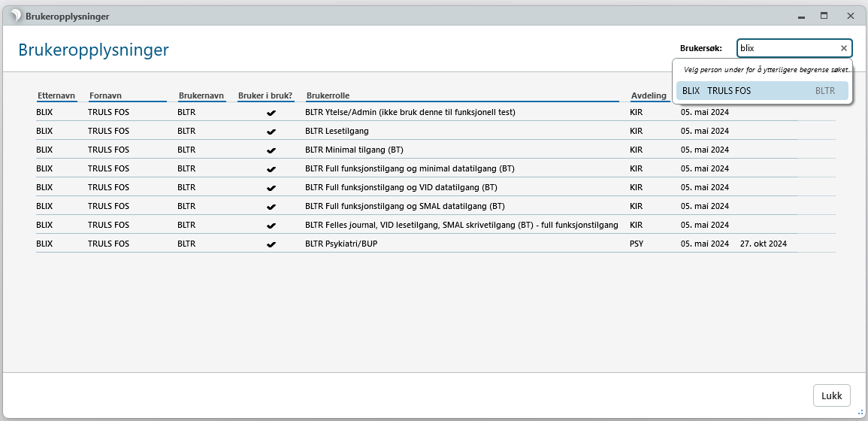Sort table by Brukerrolle column header
The width and height of the screenshot is (868, 421).
pos(328,95)
